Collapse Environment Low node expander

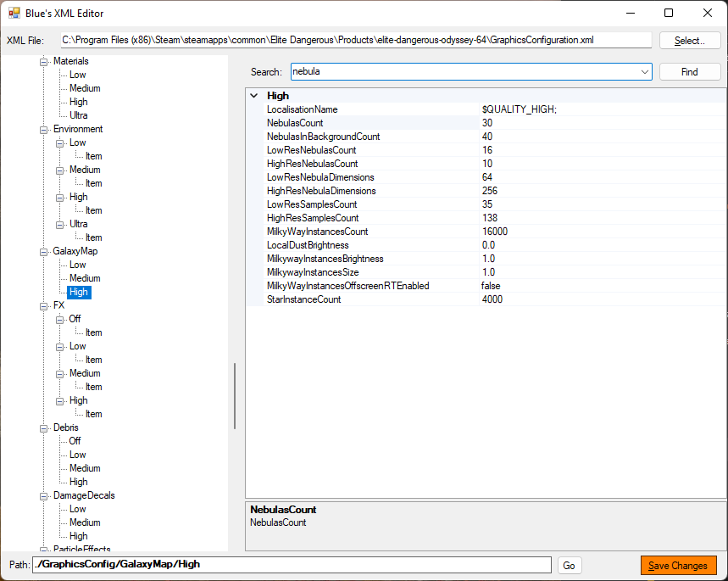click(x=60, y=143)
